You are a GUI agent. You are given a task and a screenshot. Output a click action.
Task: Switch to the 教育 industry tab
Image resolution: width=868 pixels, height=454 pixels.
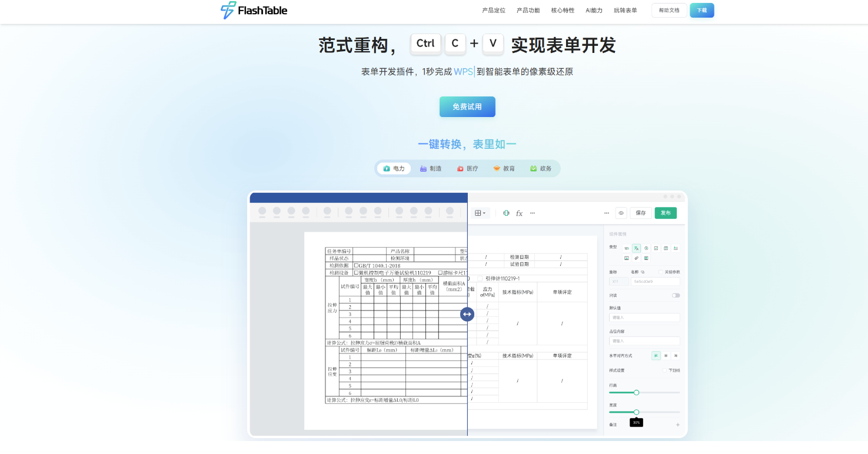(504, 169)
